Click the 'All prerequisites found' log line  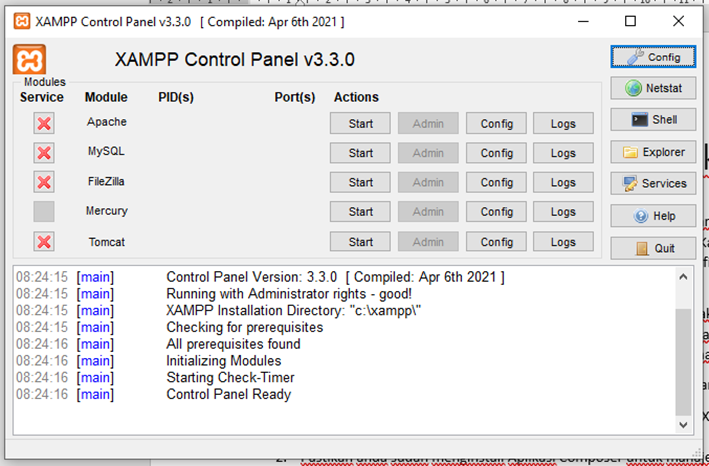coord(233,344)
